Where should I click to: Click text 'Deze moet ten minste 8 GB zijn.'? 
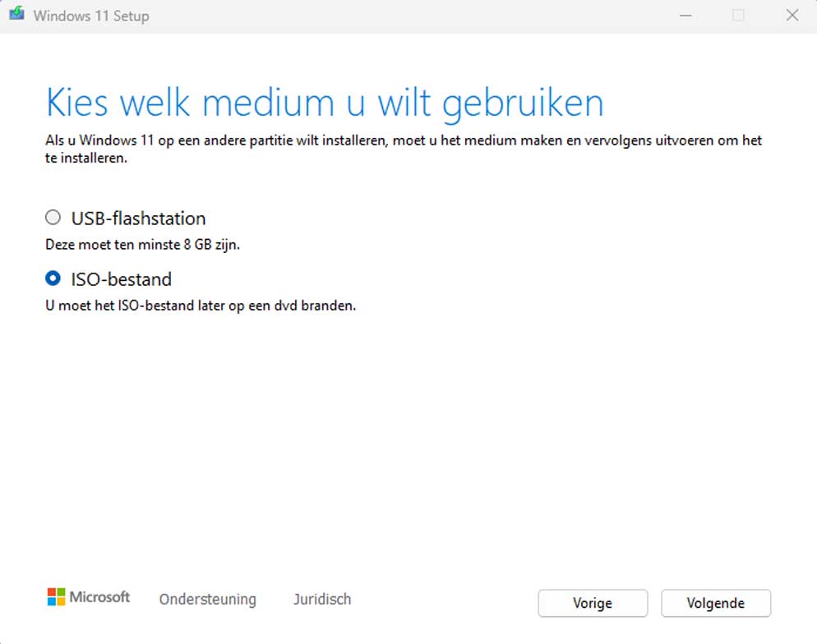(x=142, y=245)
